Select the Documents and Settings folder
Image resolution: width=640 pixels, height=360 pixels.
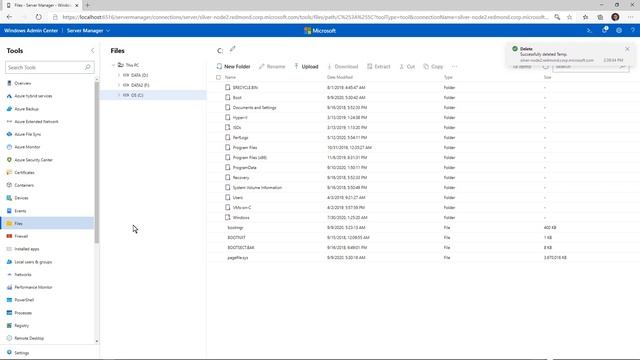(424, 107)
